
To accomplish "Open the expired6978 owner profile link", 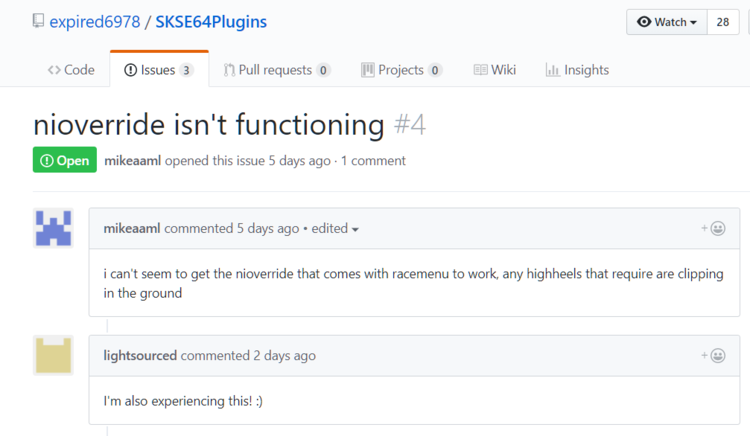I will click(x=95, y=22).
